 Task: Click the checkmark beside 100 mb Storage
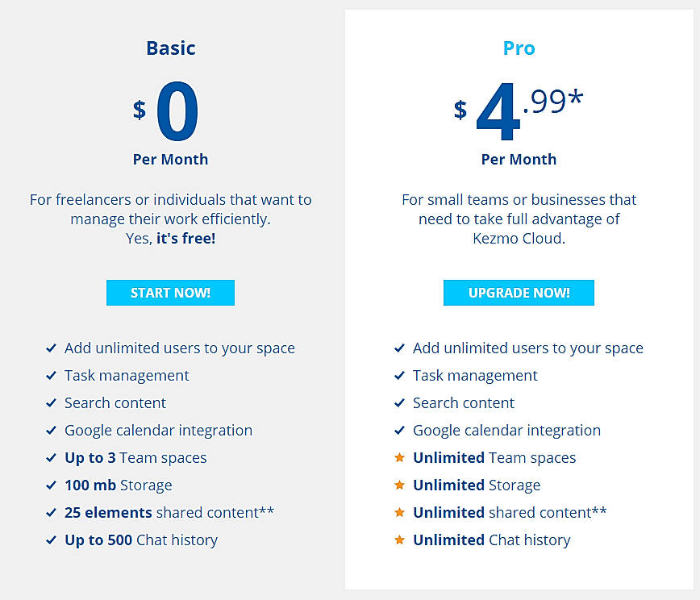[51, 485]
